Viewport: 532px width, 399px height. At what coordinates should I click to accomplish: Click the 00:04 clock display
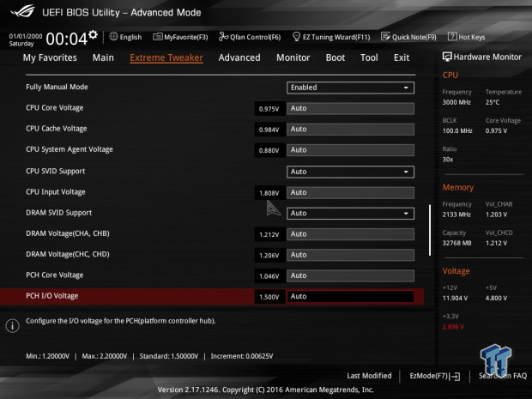click(67, 39)
